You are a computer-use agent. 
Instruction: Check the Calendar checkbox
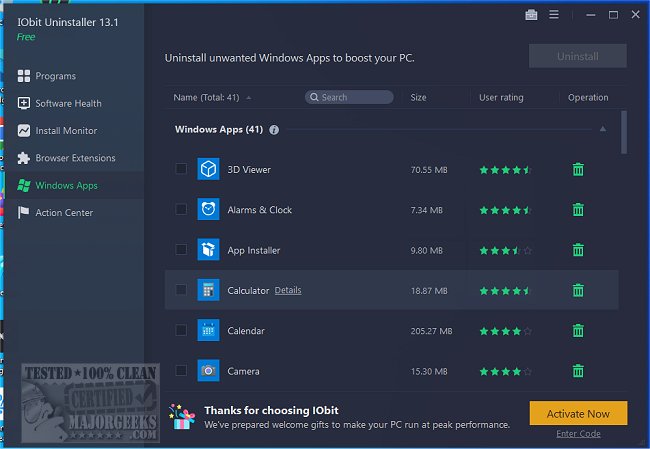pyautogui.click(x=181, y=330)
